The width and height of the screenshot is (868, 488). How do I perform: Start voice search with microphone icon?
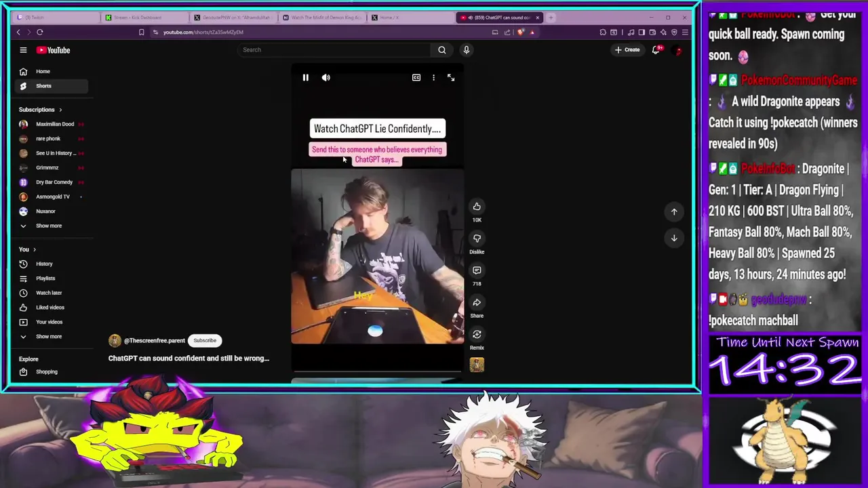467,49
